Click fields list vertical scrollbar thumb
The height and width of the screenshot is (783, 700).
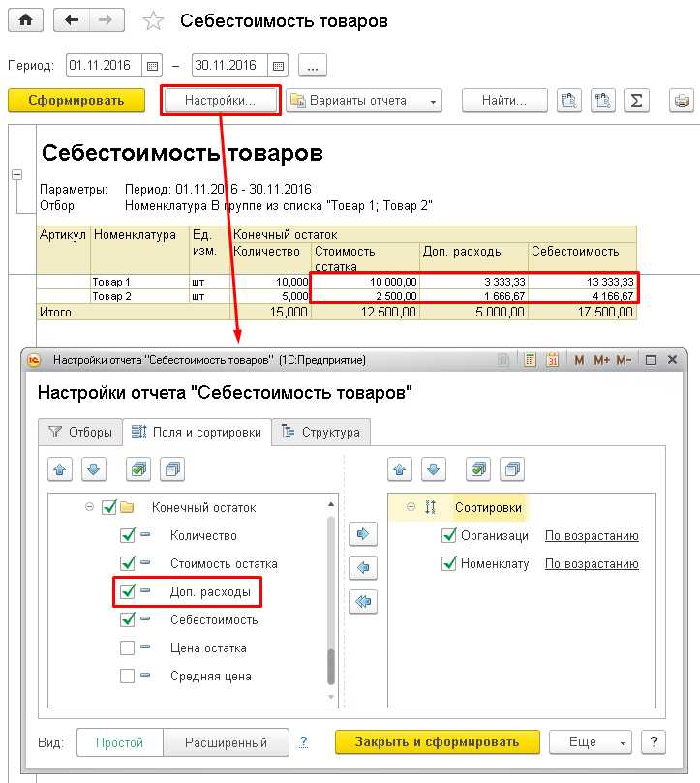click(x=331, y=667)
